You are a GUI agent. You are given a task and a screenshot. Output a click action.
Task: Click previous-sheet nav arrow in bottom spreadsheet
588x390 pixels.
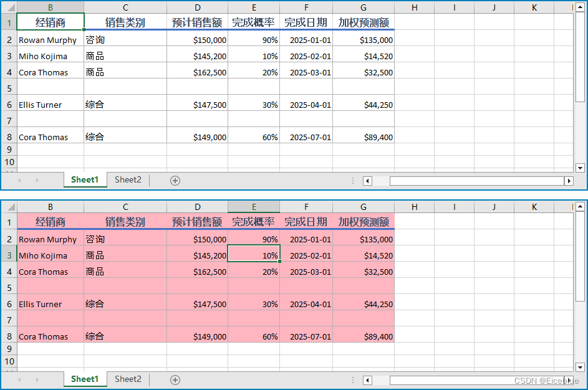pos(19,379)
